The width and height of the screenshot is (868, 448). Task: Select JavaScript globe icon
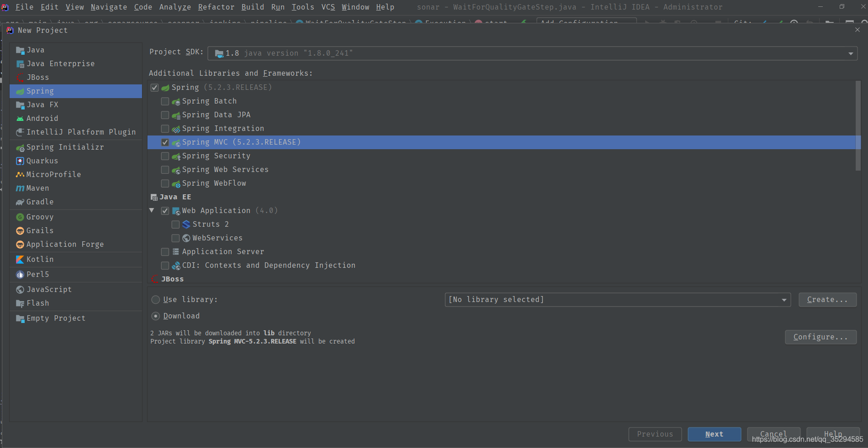coord(20,290)
